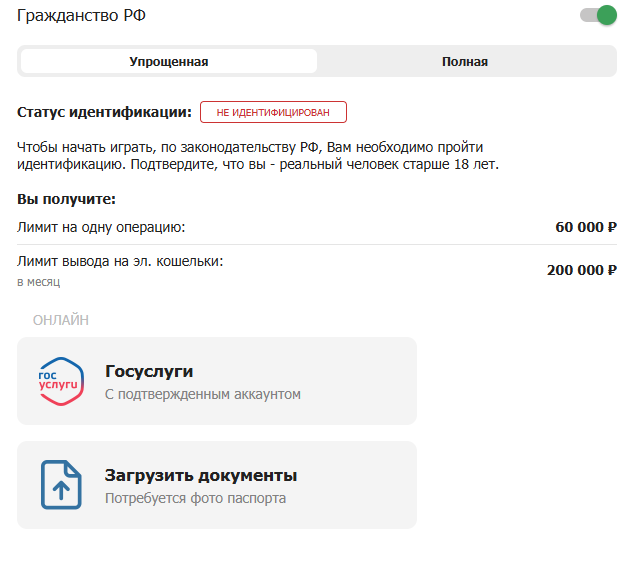Click the document upload arrow icon

[61, 485]
